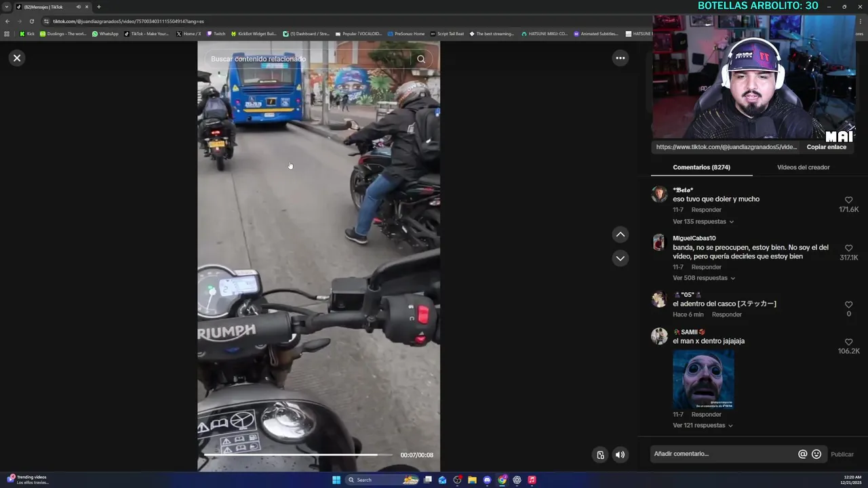868x488 pixels.
Task: Open the emoji picker in comment box
Action: [x=816, y=454]
